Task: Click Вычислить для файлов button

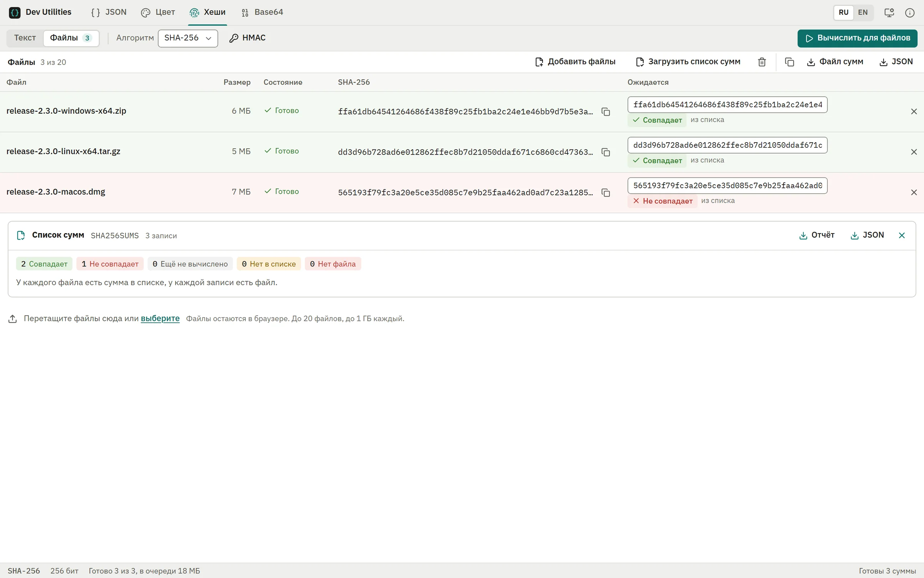Action: [x=857, y=38]
